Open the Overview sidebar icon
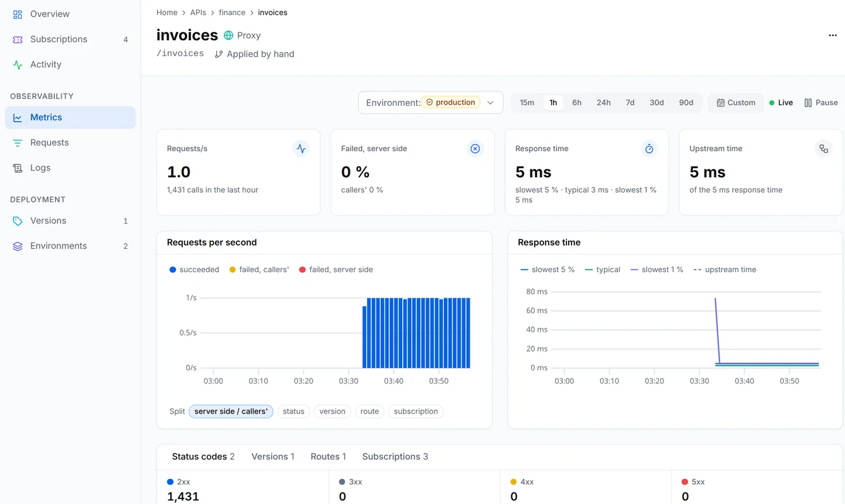 [18, 14]
